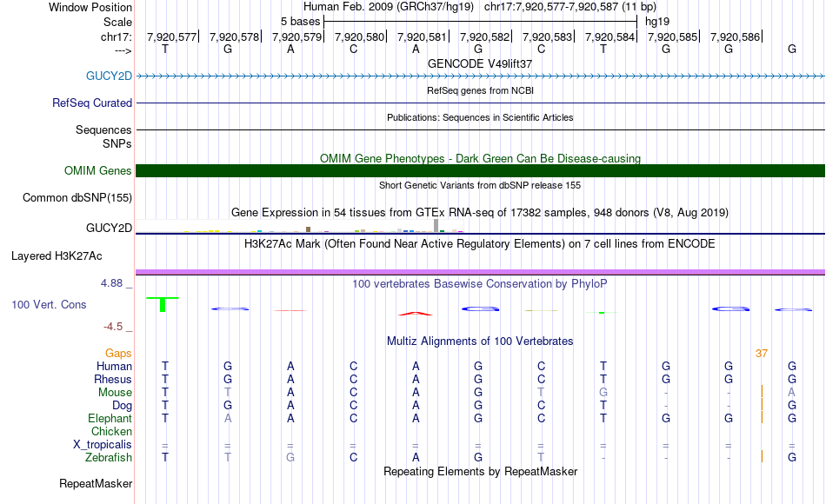Click the OMIM Gene Phenotypes track title
Image resolution: width=826 pixels, height=504 pixels.
[x=480, y=158]
